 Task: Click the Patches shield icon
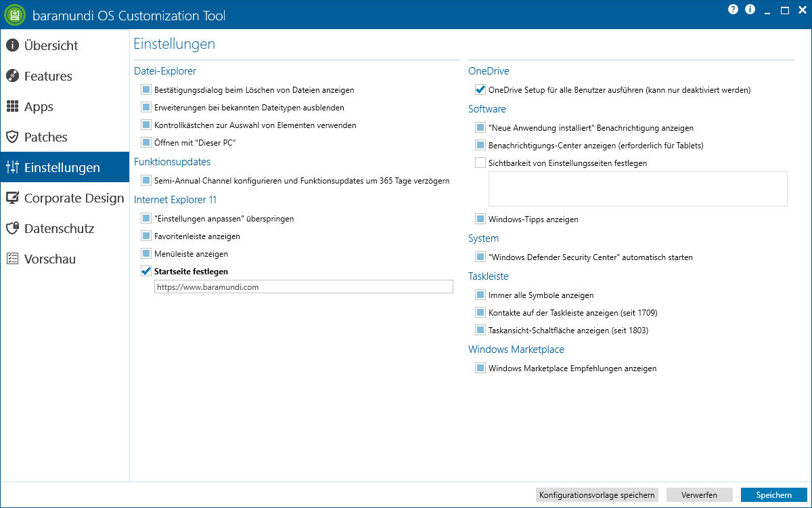[12, 137]
